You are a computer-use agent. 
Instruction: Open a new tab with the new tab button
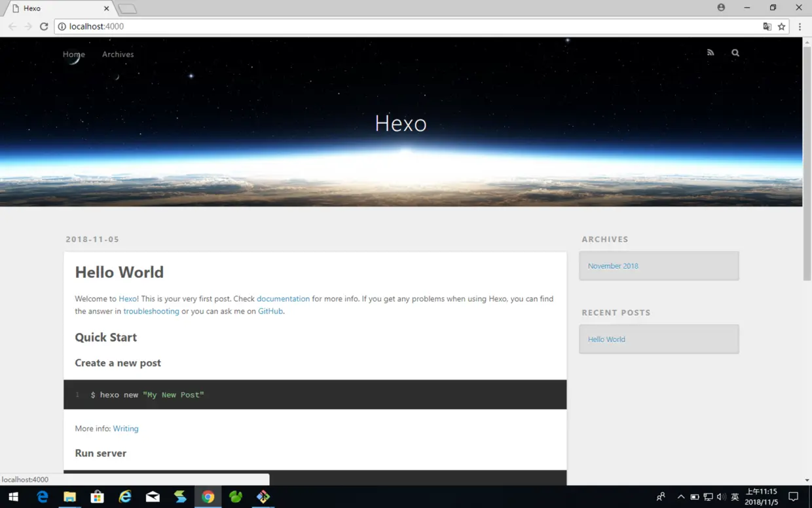click(128, 9)
